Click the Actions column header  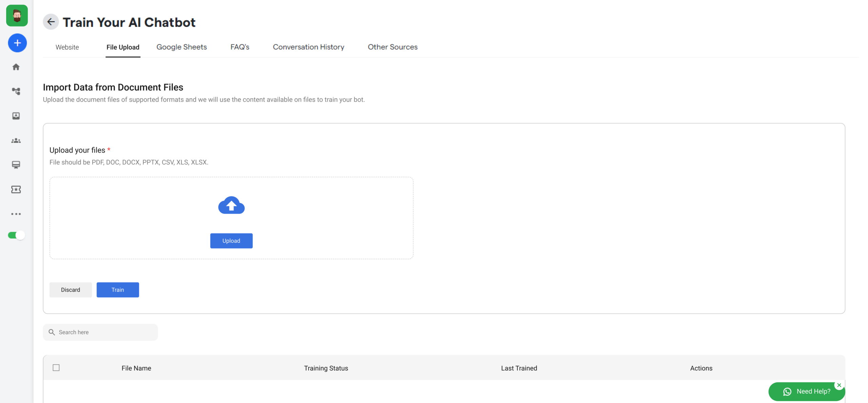tap(701, 368)
